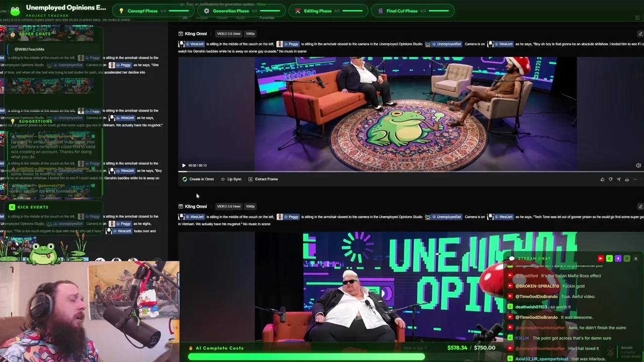Viewport: 644px width, 362px height.
Task: Click the purple platform icon in Stream Chat
Action: coord(618,258)
